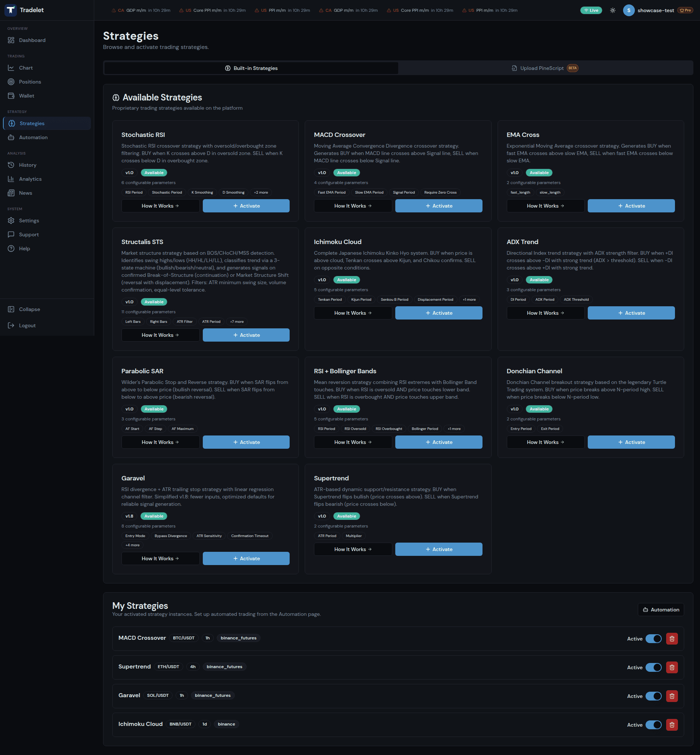The height and width of the screenshot is (755, 700).
Task: Turn off the Garavel SOL/USDT strategy
Action: (x=653, y=696)
